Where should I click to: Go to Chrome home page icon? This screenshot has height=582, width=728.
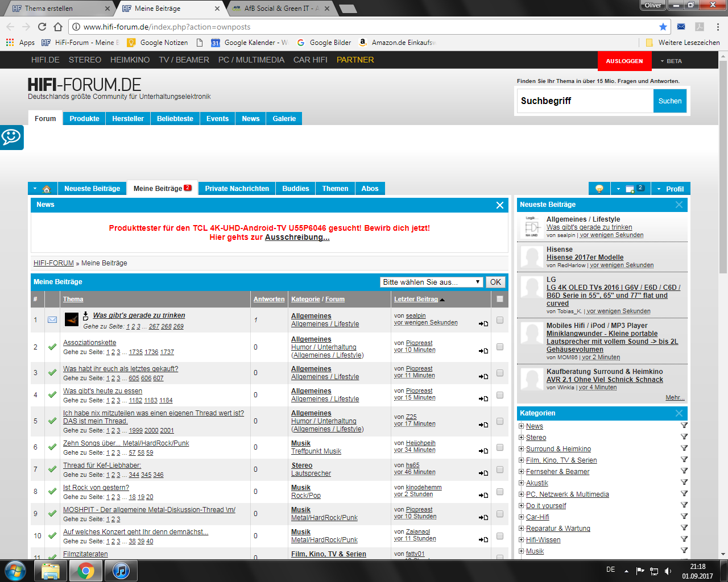(x=58, y=27)
